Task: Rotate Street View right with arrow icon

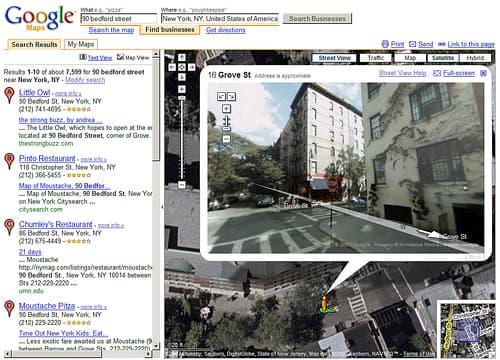Action: pos(231,97)
